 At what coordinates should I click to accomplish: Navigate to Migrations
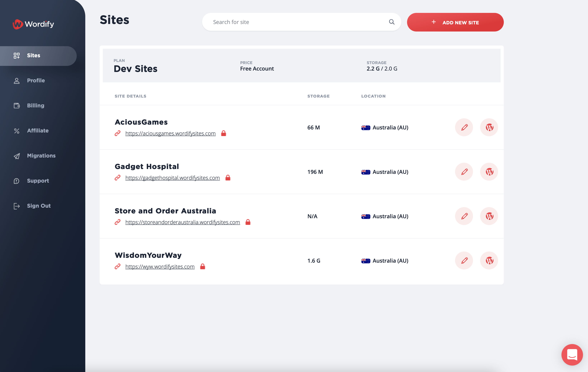(41, 156)
